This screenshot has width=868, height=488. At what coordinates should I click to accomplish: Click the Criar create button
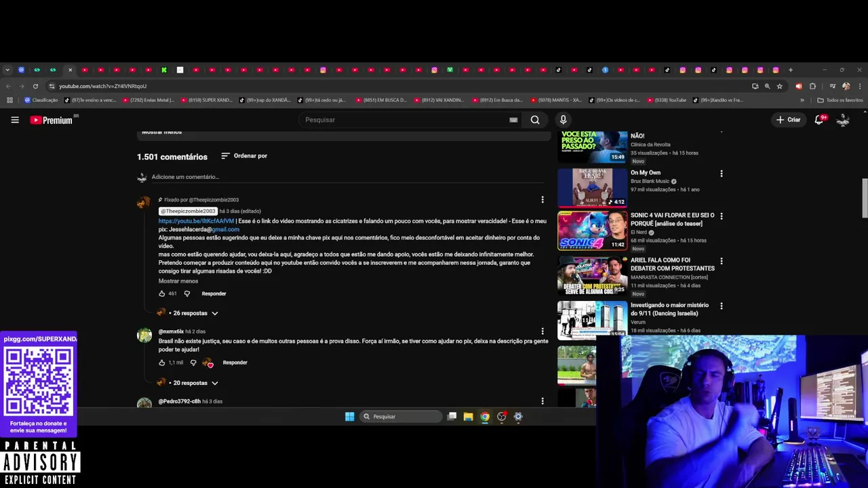click(789, 120)
